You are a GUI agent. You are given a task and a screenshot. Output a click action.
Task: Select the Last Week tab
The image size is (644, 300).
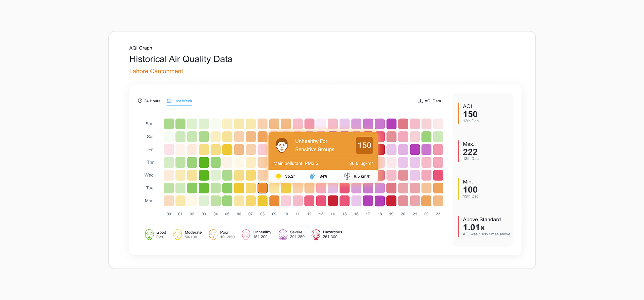point(179,101)
